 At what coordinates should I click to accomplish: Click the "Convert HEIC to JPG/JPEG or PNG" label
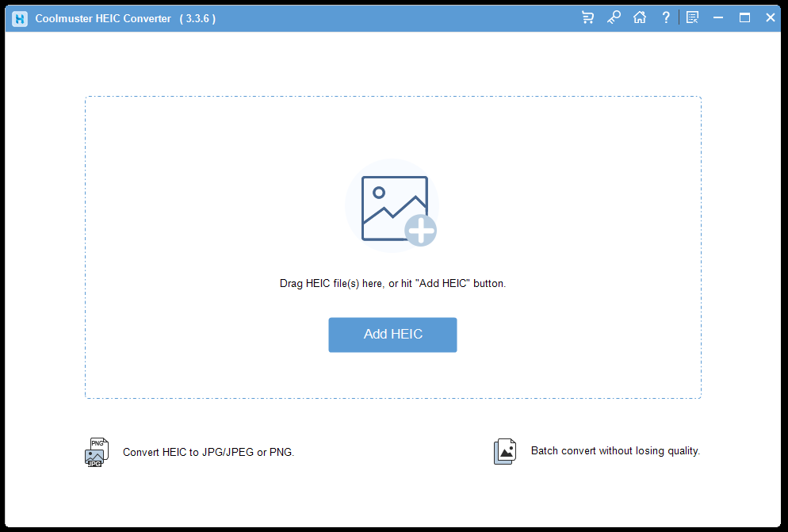coord(208,452)
